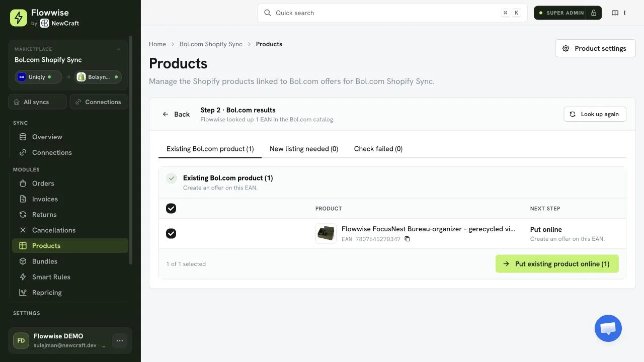Open Connections under the Sync section
Viewport: 644px width, 362px height.
coord(70,152)
